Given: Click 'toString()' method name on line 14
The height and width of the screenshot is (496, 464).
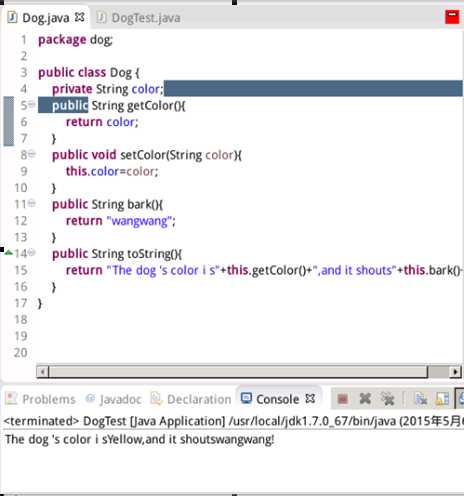Looking at the screenshot, I should pos(153,254).
